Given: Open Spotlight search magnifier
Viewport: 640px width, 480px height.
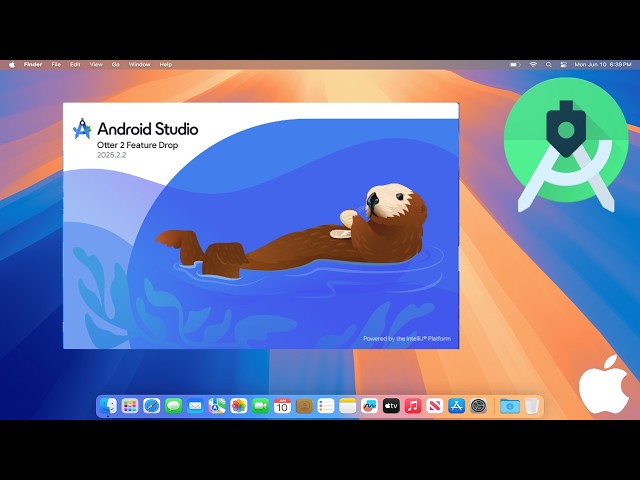Looking at the screenshot, I should click(549, 64).
